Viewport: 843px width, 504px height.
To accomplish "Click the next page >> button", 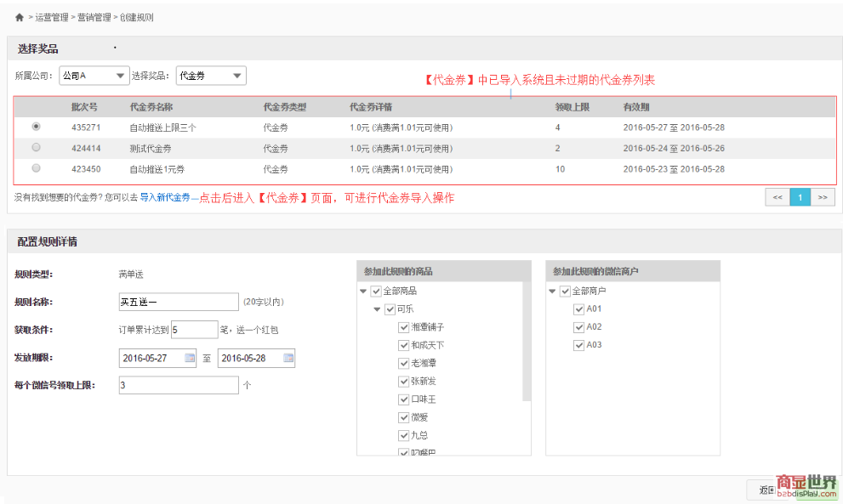I will 823,197.
